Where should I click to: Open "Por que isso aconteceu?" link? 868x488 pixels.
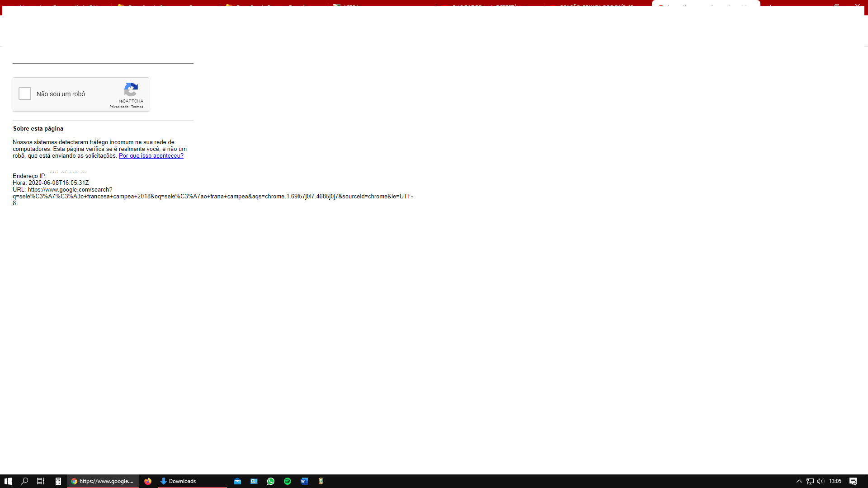point(151,156)
